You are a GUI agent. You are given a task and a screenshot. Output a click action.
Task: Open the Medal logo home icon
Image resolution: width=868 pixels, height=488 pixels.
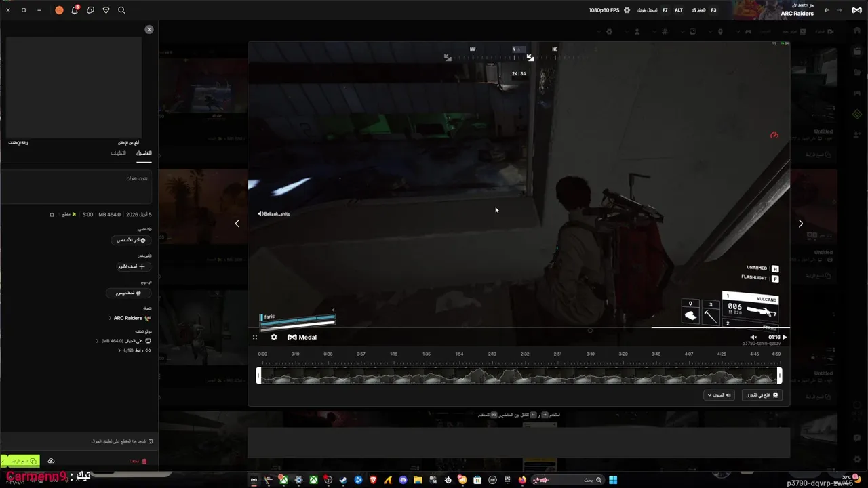coord(857,10)
